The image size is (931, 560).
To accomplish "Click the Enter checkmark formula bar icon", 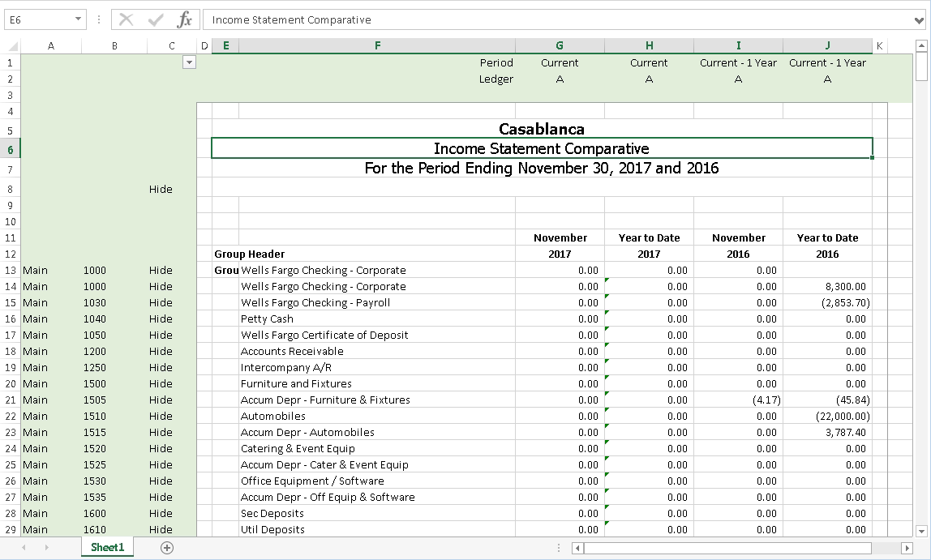I will [156, 19].
